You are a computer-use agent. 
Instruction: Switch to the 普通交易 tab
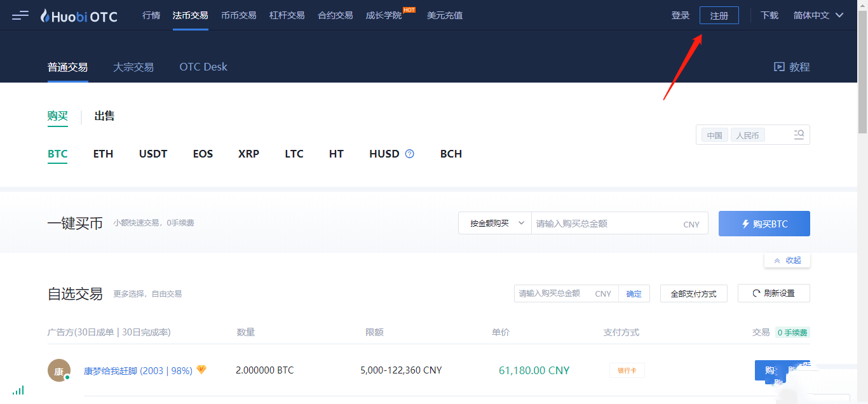(x=68, y=67)
